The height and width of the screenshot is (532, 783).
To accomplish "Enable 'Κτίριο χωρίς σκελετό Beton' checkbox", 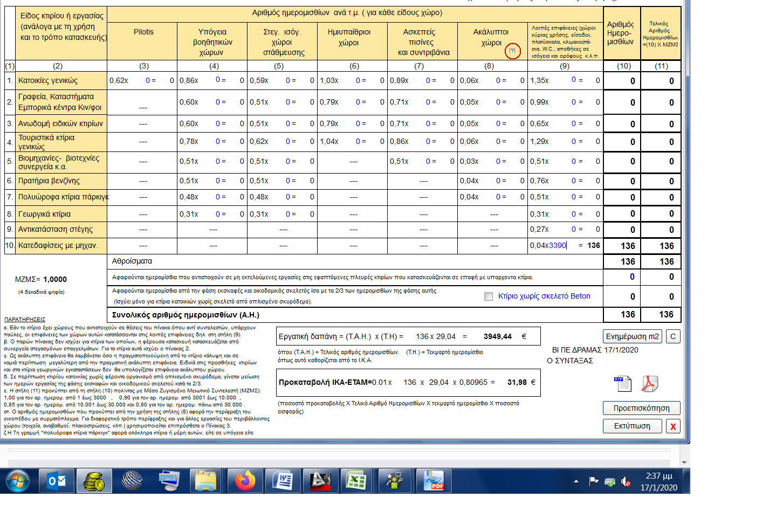I will coord(489,296).
